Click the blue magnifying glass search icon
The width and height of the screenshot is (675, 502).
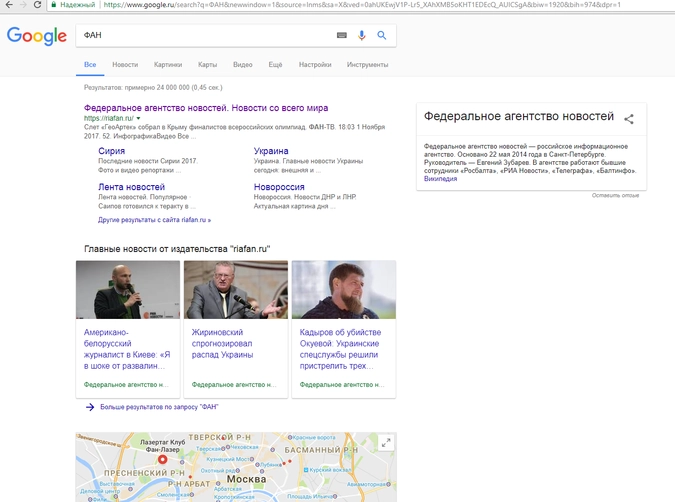(x=382, y=35)
